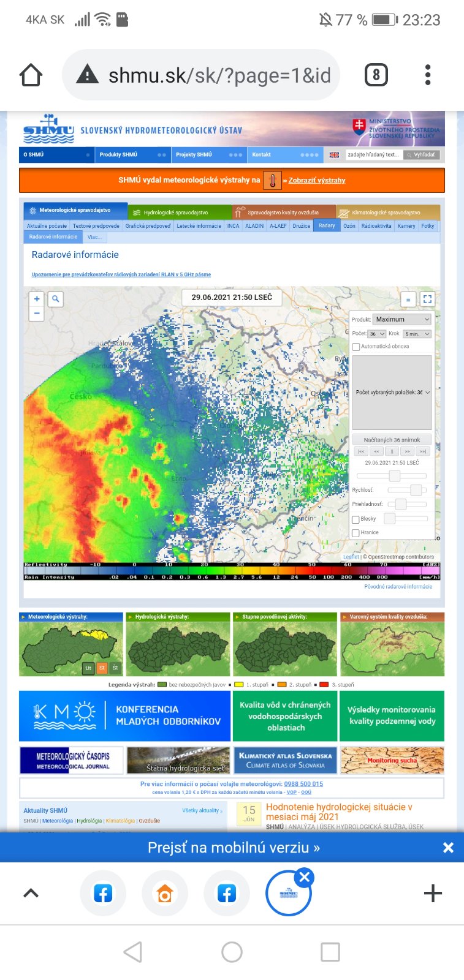Check the Hranice borders checkbox

coord(356,533)
